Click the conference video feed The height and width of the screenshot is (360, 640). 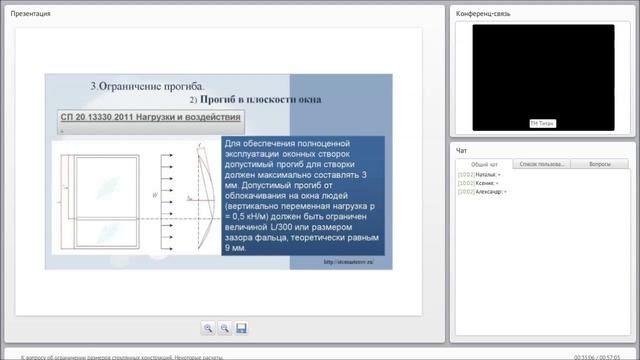pos(543,78)
